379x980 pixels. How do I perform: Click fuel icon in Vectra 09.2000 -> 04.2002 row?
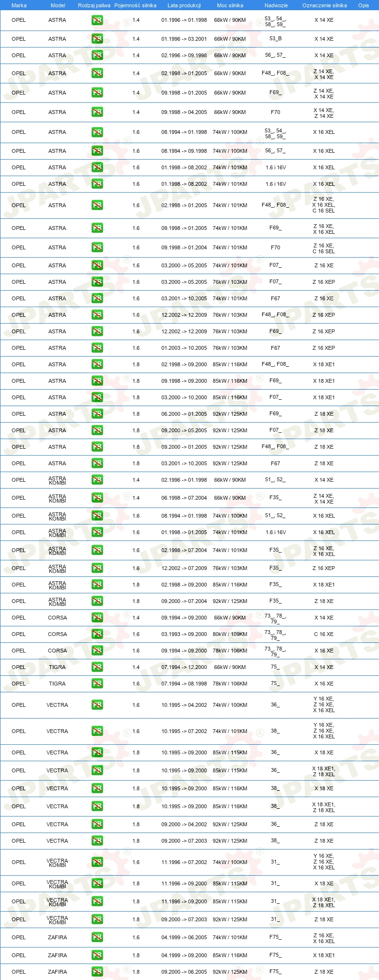click(97, 824)
